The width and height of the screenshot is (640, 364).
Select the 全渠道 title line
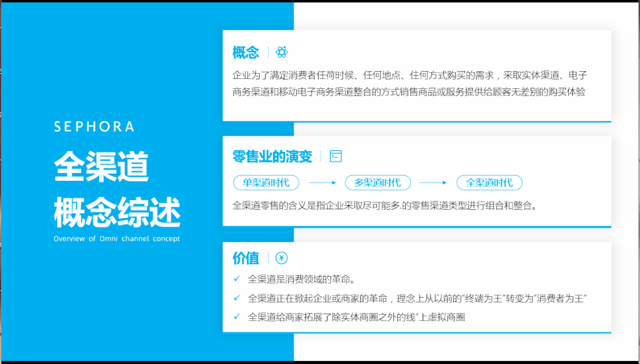pyautogui.click(x=101, y=168)
